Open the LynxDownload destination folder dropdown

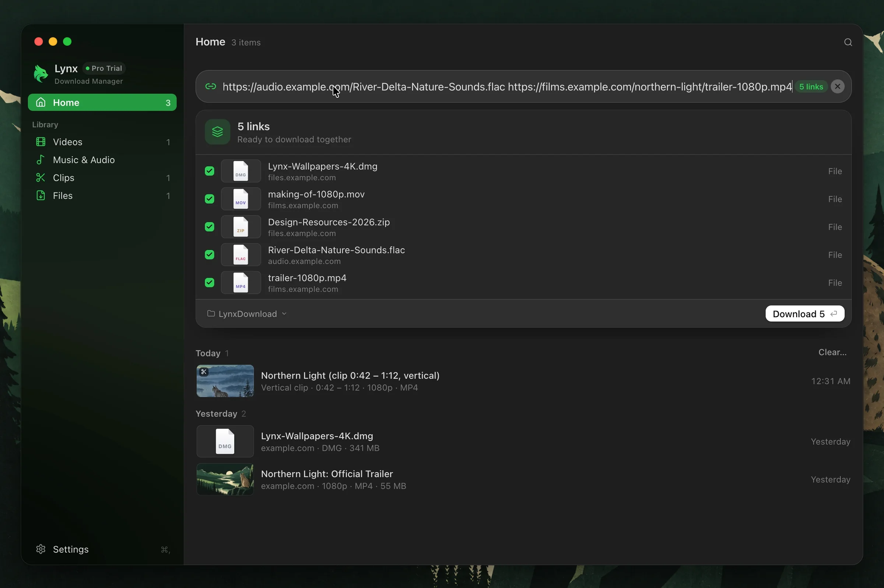[x=247, y=314]
